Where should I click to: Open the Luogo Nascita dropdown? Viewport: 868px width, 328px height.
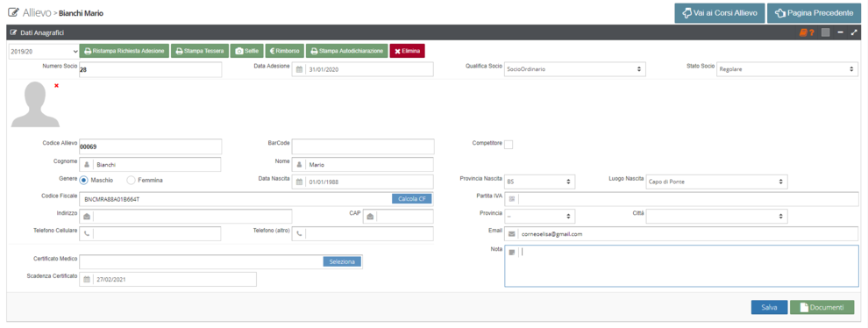716,182
